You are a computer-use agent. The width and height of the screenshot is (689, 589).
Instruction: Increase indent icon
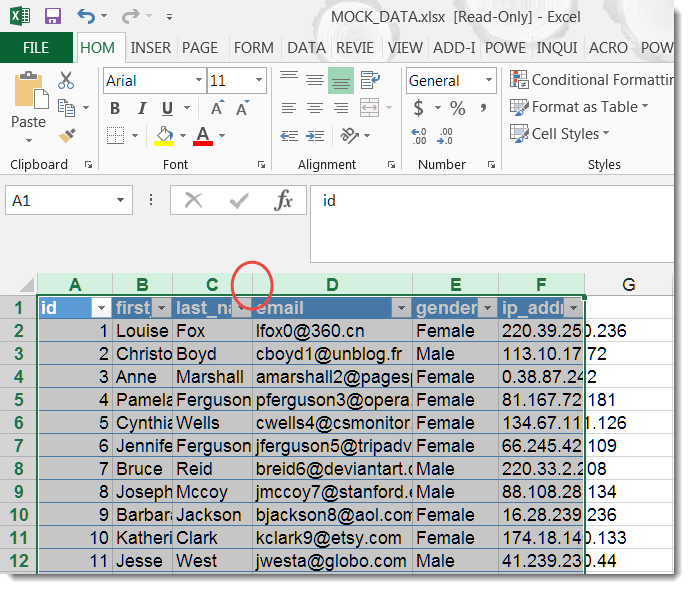click(315, 136)
